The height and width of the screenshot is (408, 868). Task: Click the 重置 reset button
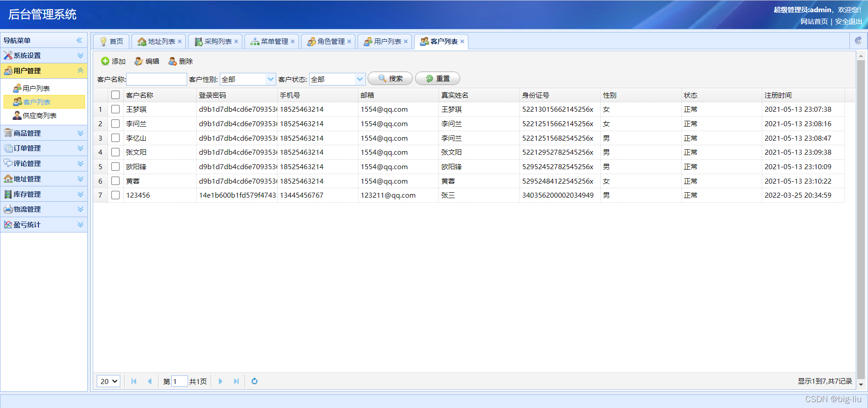point(438,79)
